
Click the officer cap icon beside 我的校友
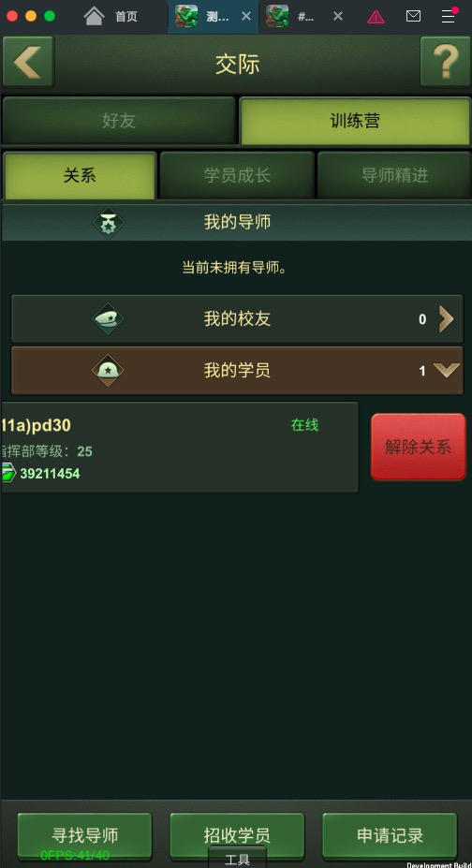[108, 319]
